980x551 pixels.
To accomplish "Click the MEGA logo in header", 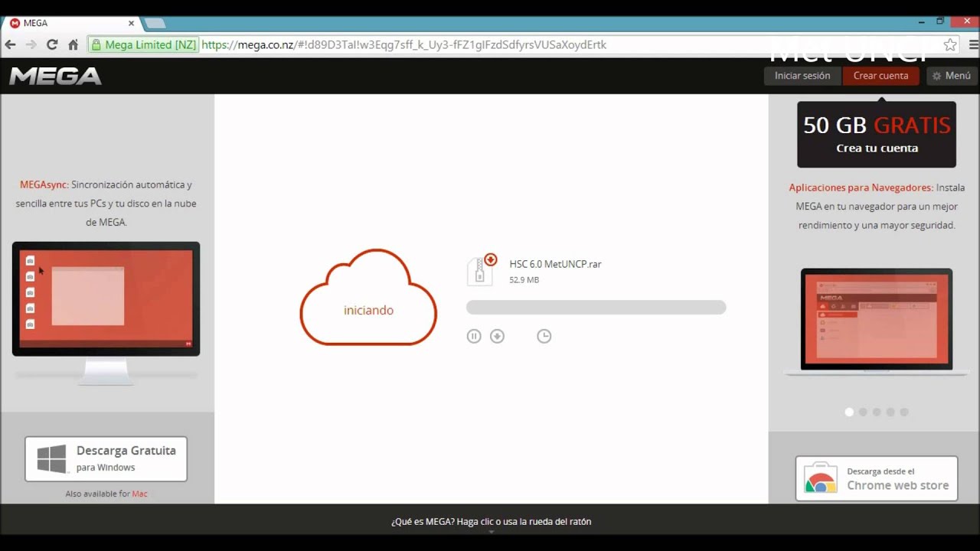I will (x=55, y=76).
